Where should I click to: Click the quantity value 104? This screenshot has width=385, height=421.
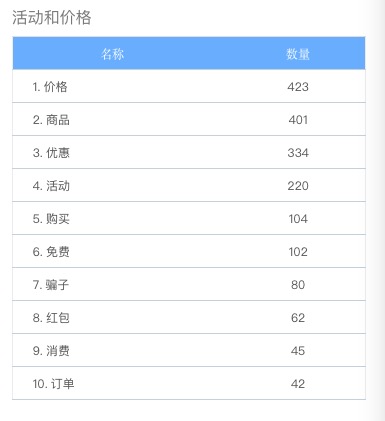[298, 219]
